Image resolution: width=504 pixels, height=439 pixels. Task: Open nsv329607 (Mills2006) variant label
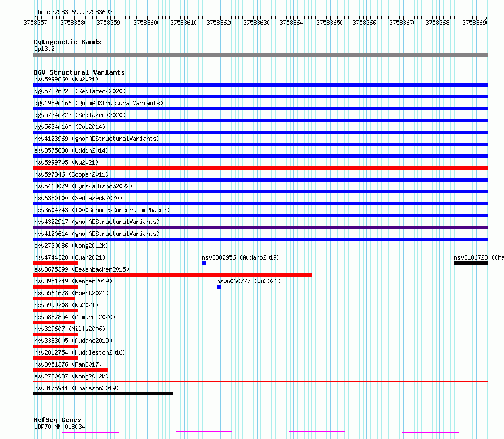pos(70,329)
